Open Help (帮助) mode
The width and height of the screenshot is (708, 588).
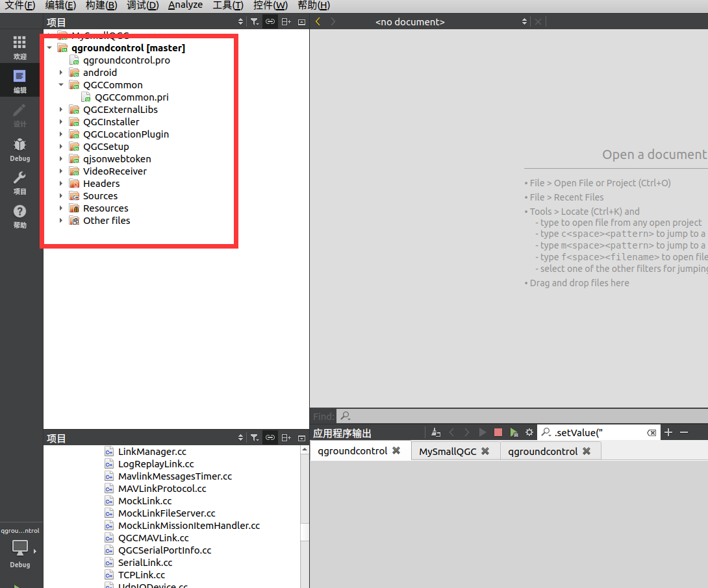(x=19, y=217)
